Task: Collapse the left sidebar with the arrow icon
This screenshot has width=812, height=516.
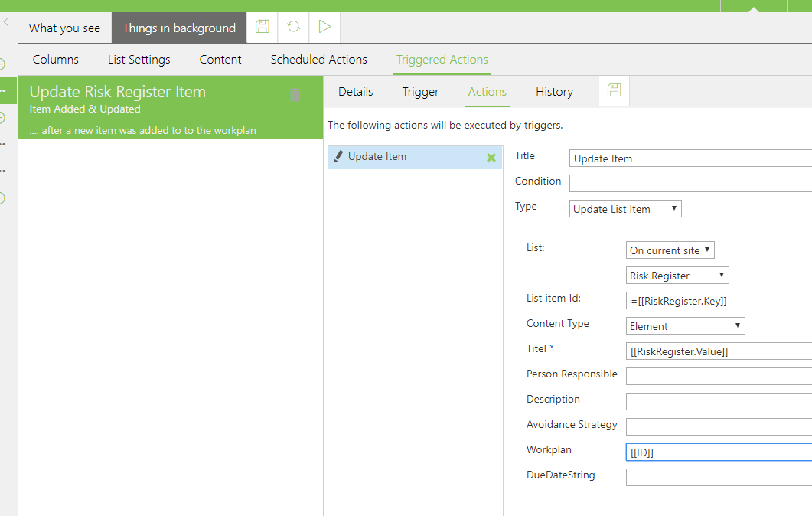Action: coord(6,23)
